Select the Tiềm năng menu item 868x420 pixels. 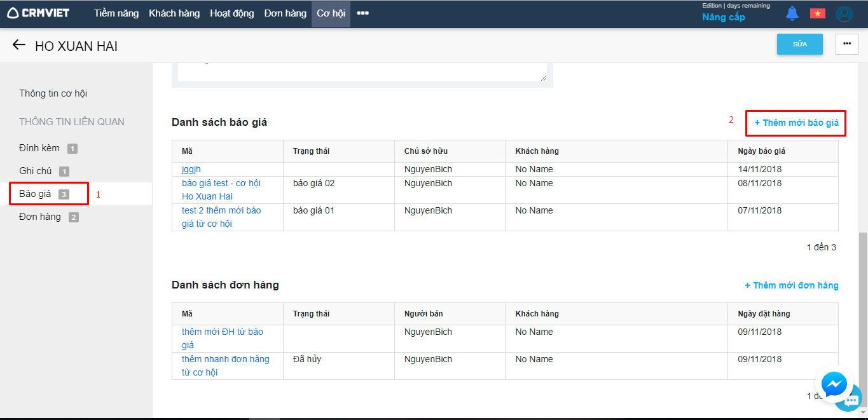tap(116, 13)
